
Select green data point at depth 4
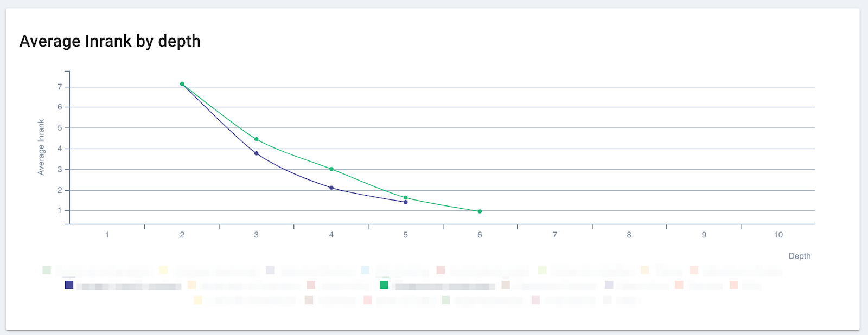(x=331, y=169)
